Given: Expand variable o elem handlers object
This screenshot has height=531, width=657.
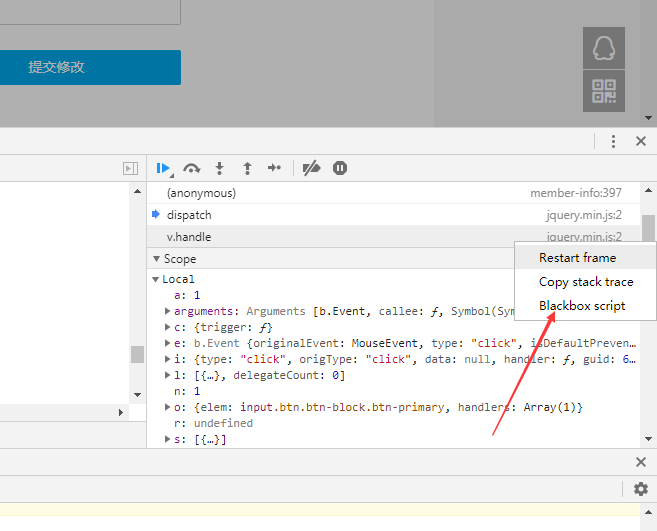Looking at the screenshot, I should click(167, 407).
